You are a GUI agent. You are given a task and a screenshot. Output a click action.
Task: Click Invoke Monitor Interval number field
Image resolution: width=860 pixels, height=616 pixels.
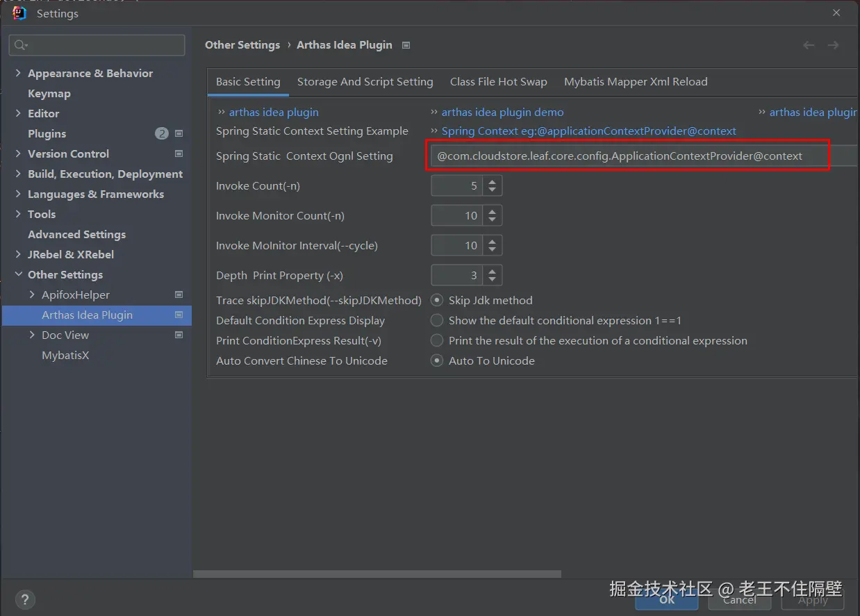click(457, 245)
